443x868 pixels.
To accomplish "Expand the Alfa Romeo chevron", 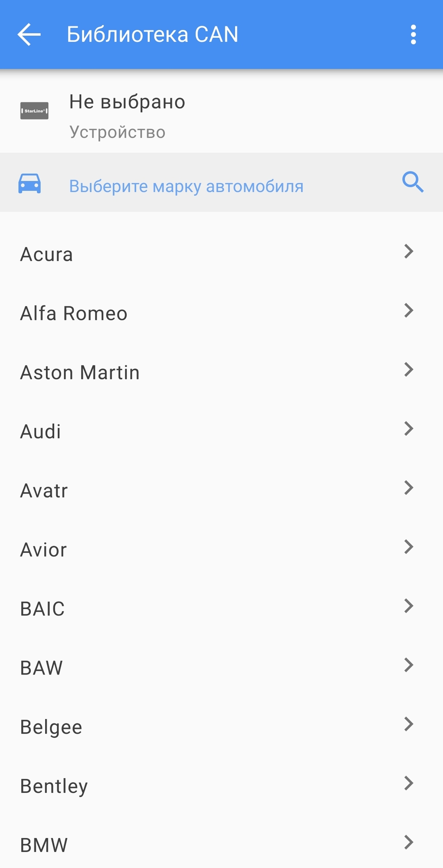I will (408, 310).
